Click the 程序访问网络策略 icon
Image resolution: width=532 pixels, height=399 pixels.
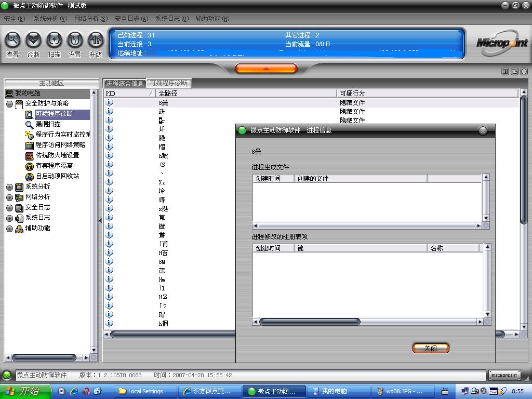pyautogui.click(x=30, y=145)
